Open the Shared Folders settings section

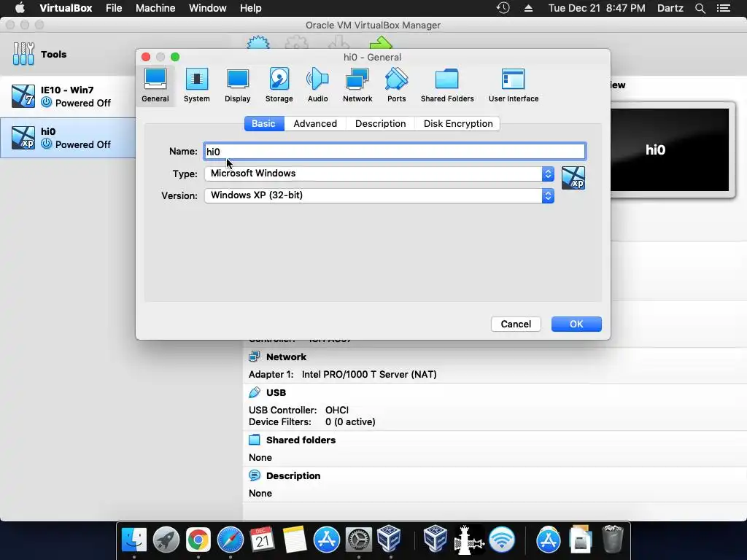(447, 85)
